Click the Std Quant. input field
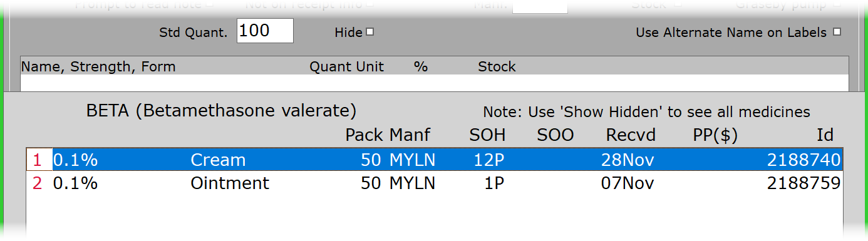 265,31
